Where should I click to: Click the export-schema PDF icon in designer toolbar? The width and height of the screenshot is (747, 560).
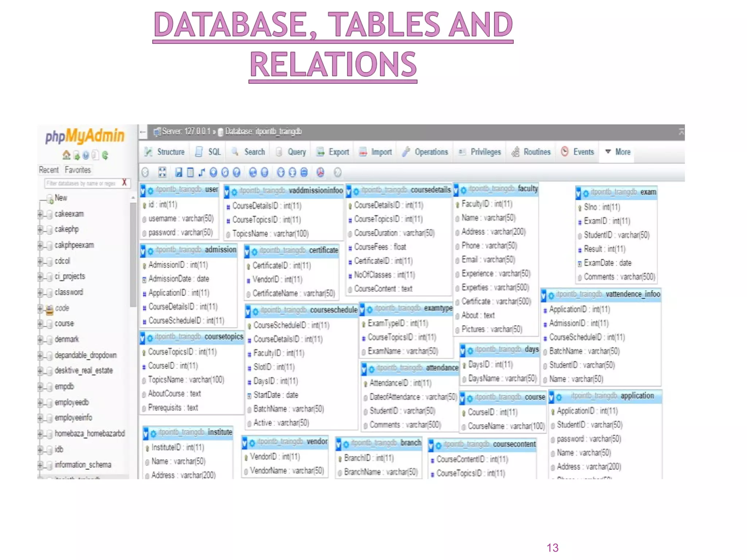point(320,172)
